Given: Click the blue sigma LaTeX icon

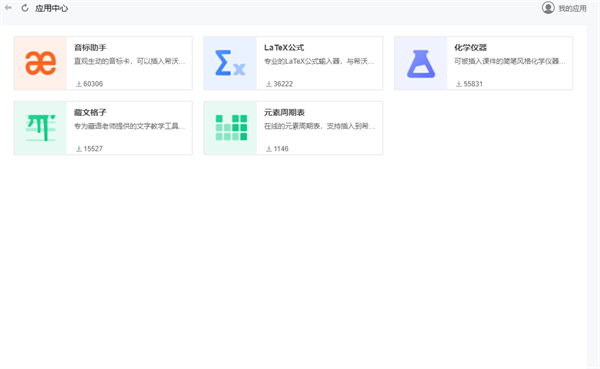Looking at the screenshot, I should coord(230,63).
